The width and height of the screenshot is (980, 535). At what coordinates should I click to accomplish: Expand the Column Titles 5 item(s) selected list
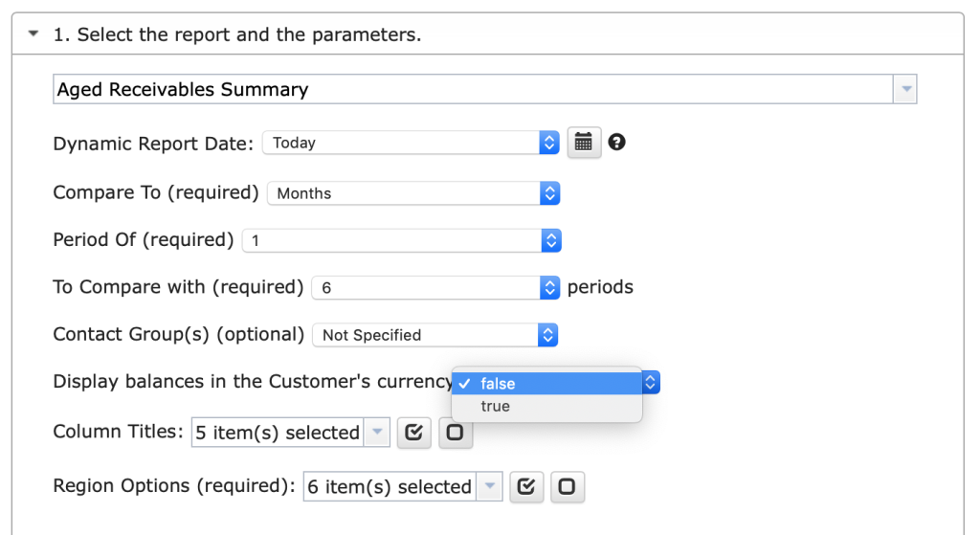(x=377, y=433)
